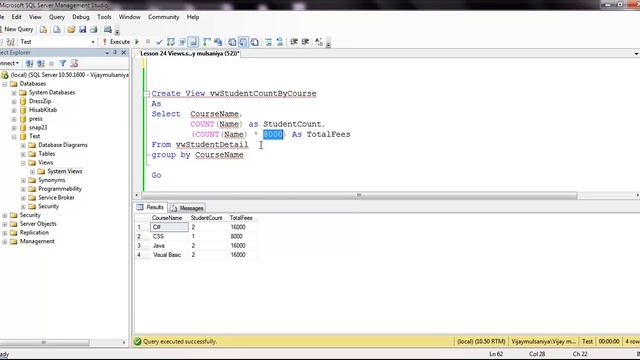This screenshot has width=640, height=360.
Task: Click the Query Options icon
Action: 182,42
